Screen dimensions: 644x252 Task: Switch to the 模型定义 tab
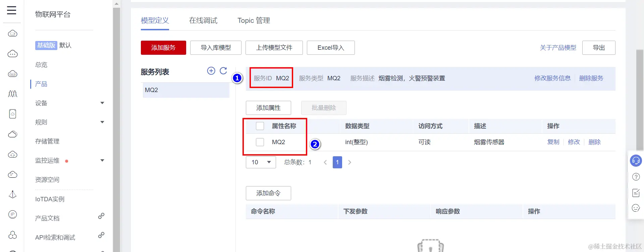[x=155, y=20]
